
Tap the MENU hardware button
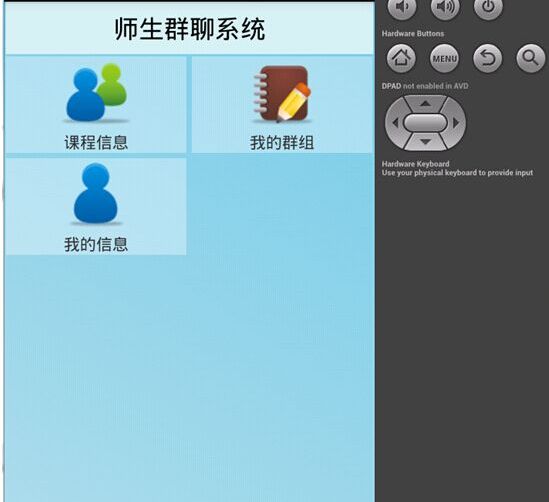(x=444, y=58)
